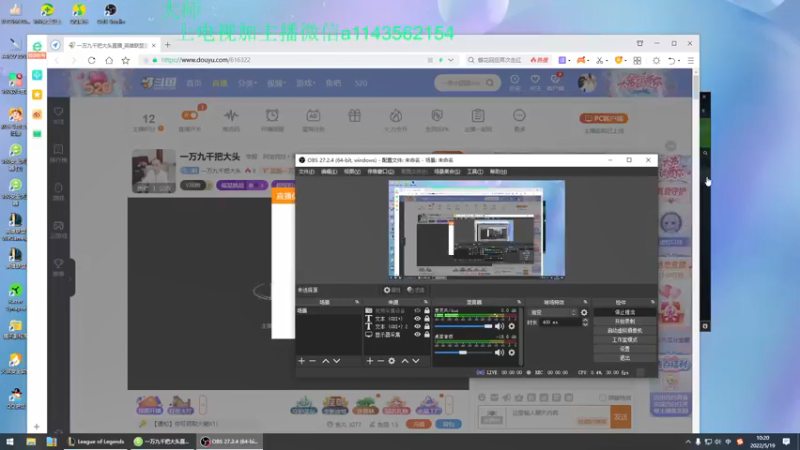Click Start Virtual Camera button in OBS
800x450 pixels.
click(624, 331)
